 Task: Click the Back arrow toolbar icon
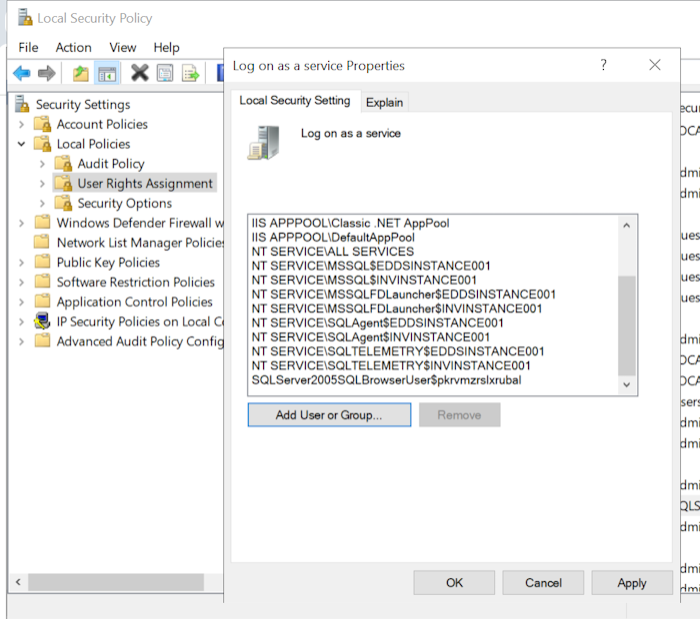pyautogui.click(x=21, y=73)
